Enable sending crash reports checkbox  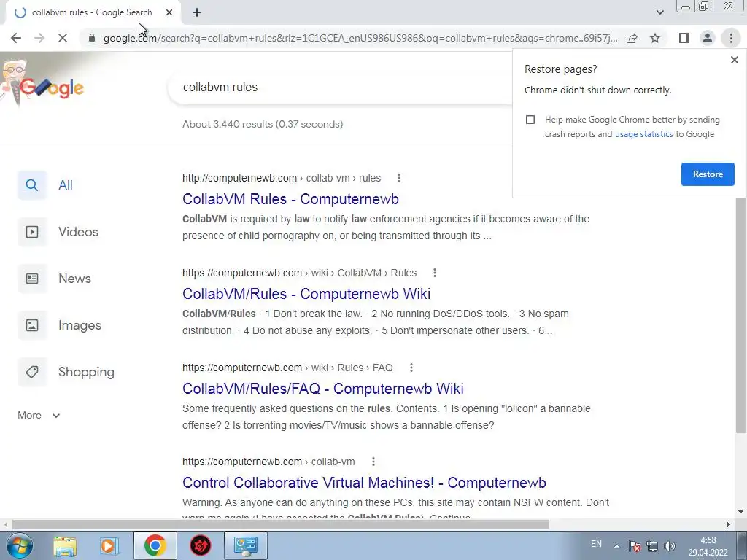pos(530,120)
